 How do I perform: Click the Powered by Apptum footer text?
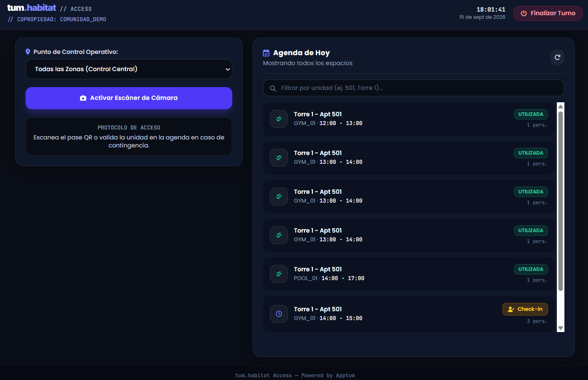click(x=328, y=376)
